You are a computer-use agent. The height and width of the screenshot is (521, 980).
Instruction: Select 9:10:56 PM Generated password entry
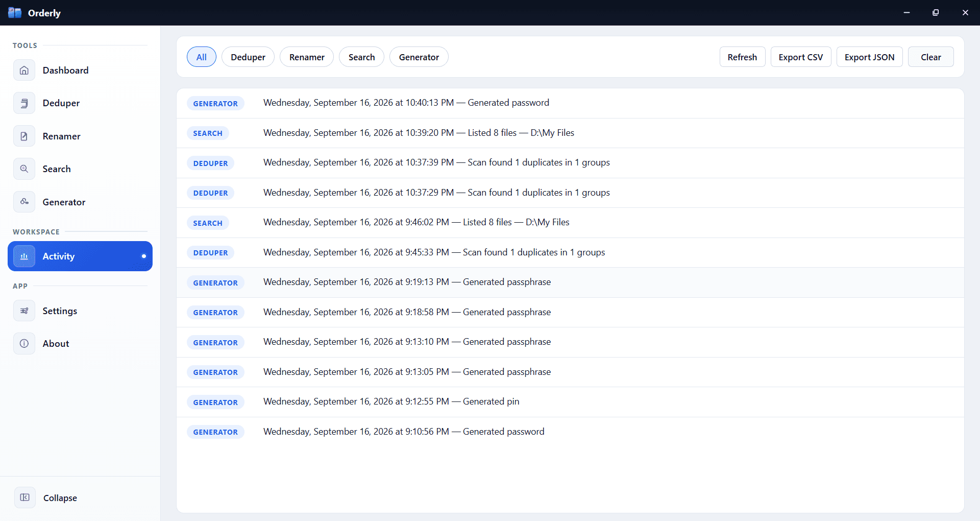tap(570, 432)
